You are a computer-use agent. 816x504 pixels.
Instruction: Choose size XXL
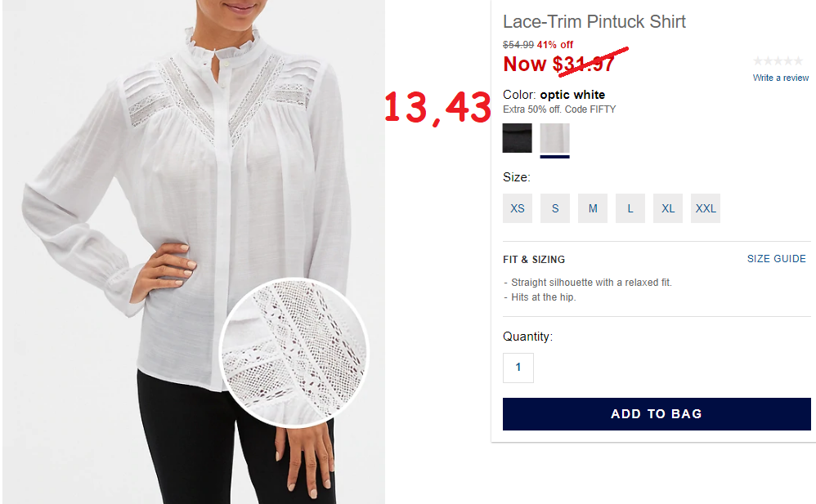click(706, 208)
